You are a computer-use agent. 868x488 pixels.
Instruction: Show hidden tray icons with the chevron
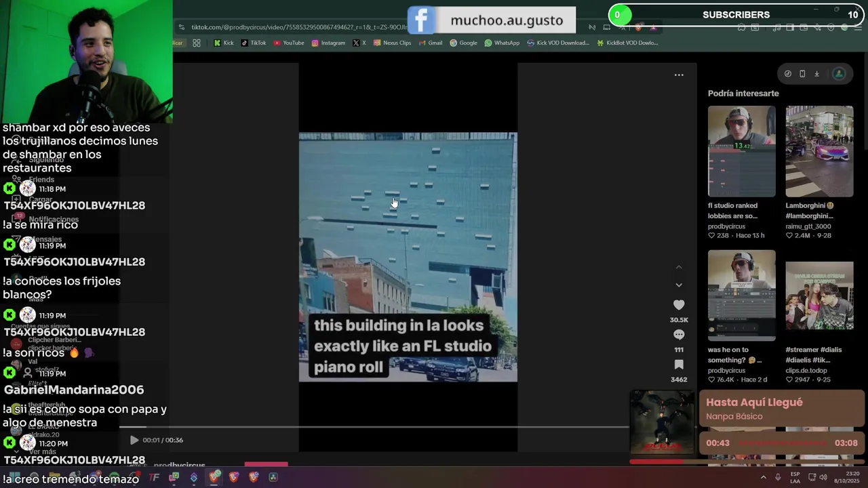point(763,477)
